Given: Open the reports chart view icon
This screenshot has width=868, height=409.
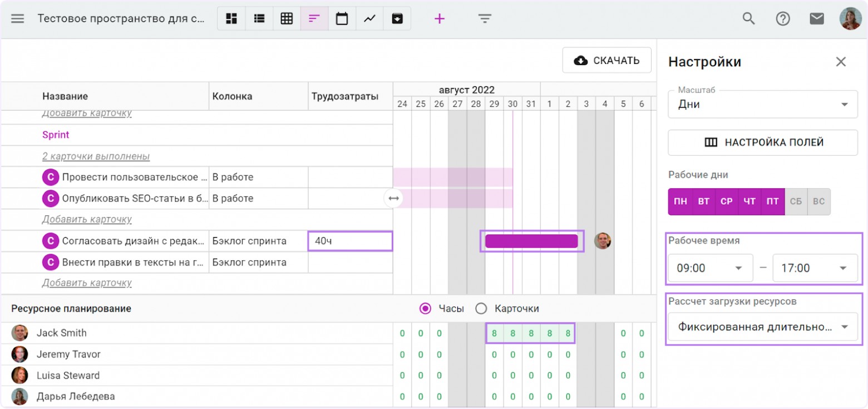Looking at the screenshot, I should click(369, 18).
